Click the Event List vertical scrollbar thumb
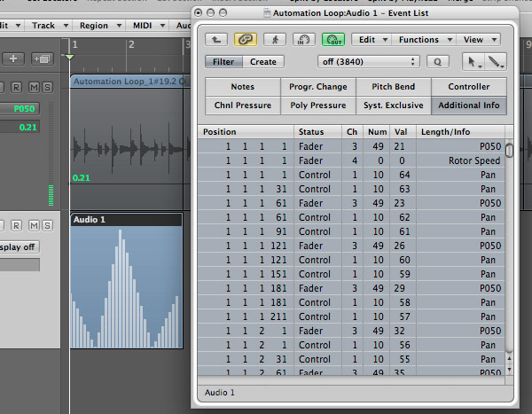The height and width of the screenshot is (414, 532). point(509,151)
